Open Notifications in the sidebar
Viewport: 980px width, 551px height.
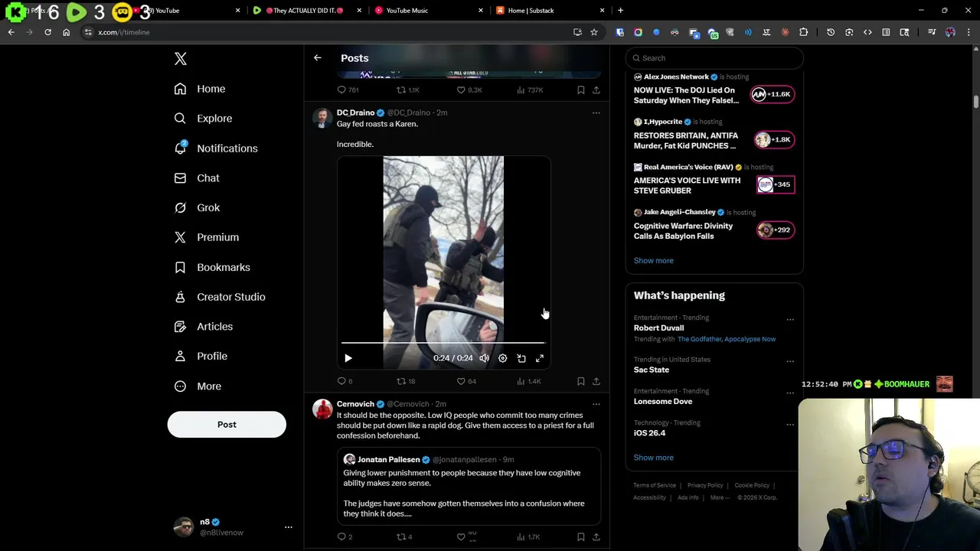pyautogui.click(x=216, y=148)
